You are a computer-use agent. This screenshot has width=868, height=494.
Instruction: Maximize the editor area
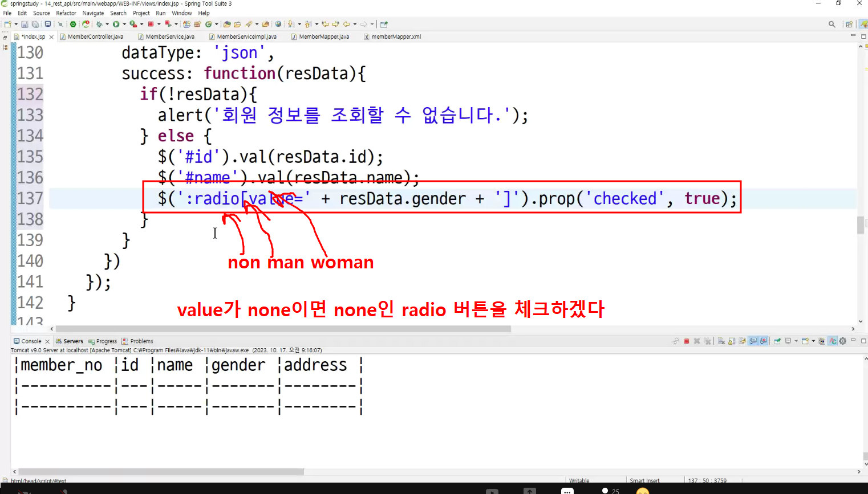(x=863, y=36)
